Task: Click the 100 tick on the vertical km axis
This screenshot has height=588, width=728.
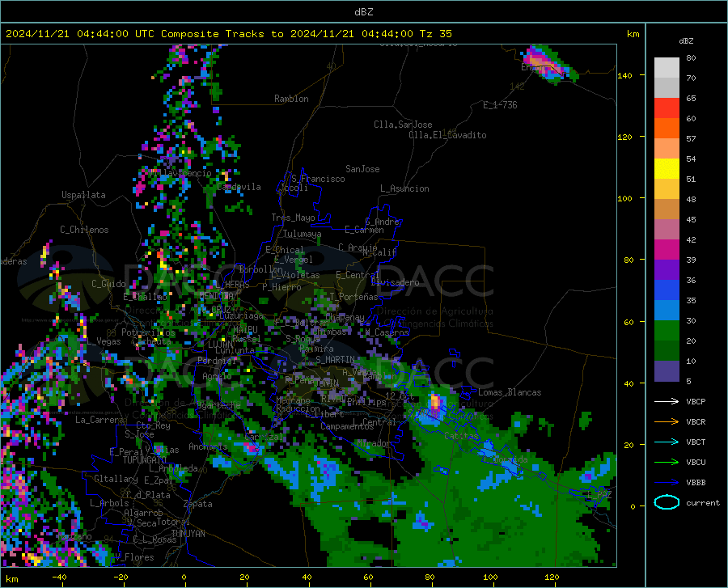Action: coord(624,198)
